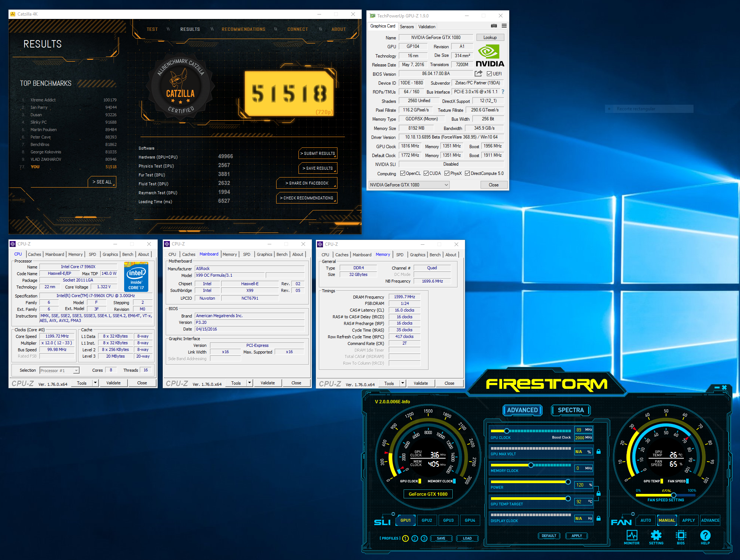Screen dimensions: 740x560
Task: Click the GPU Clock slider handle
Action: coord(507,431)
